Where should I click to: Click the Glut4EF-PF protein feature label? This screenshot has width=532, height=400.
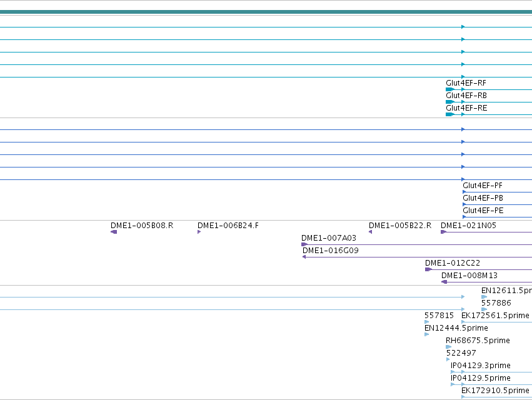pyautogui.click(x=483, y=186)
